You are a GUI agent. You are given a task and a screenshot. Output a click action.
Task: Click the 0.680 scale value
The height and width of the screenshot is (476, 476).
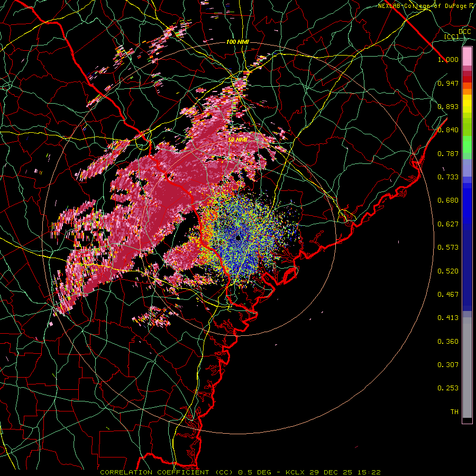[448, 200]
